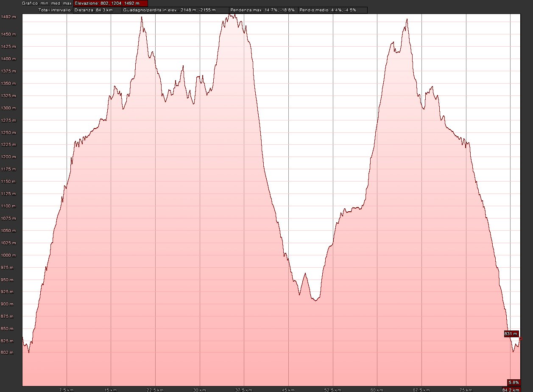
Task: Click the 30 km axis tick label
Action: pyautogui.click(x=199, y=389)
